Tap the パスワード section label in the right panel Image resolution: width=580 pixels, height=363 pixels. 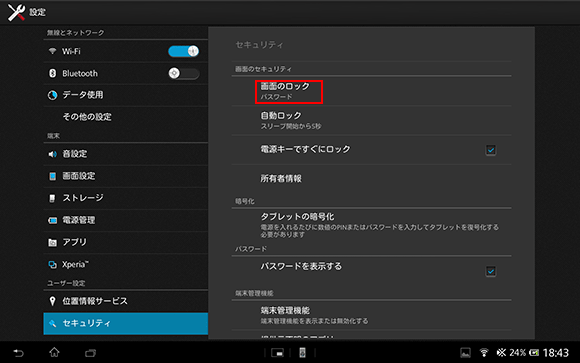click(251, 249)
